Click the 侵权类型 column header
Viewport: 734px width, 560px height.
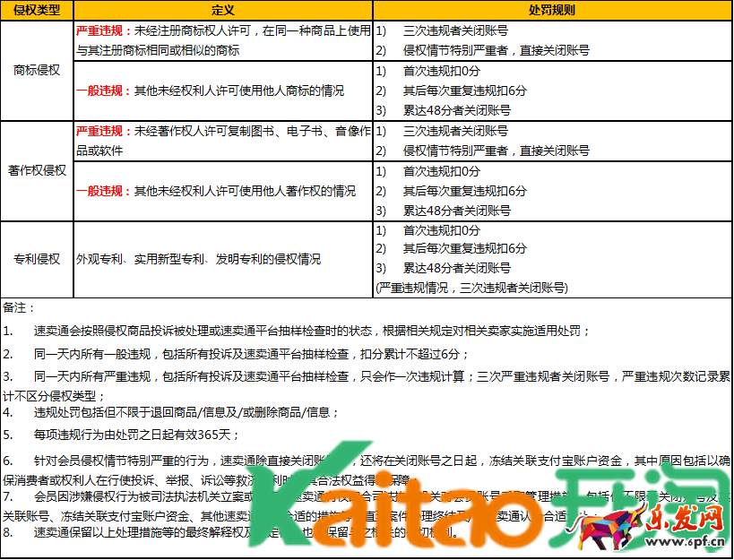coord(37,10)
